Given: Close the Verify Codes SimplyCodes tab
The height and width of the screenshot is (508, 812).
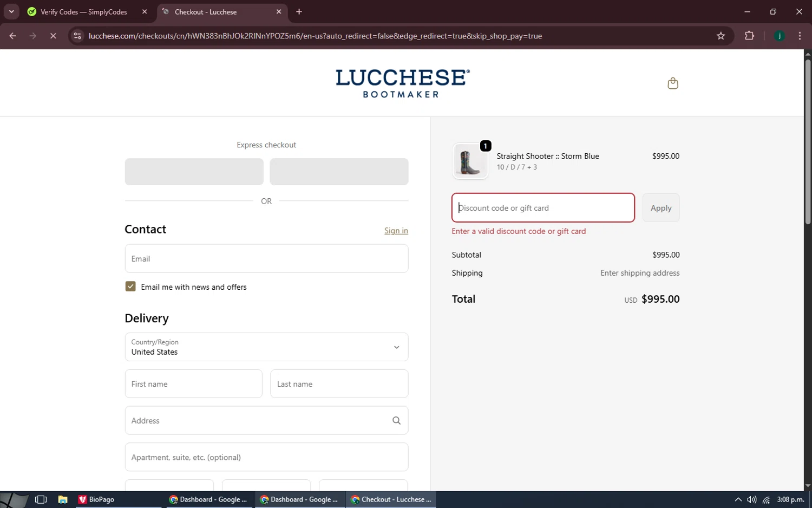Looking at the screenshot, I should click(145, 11).
